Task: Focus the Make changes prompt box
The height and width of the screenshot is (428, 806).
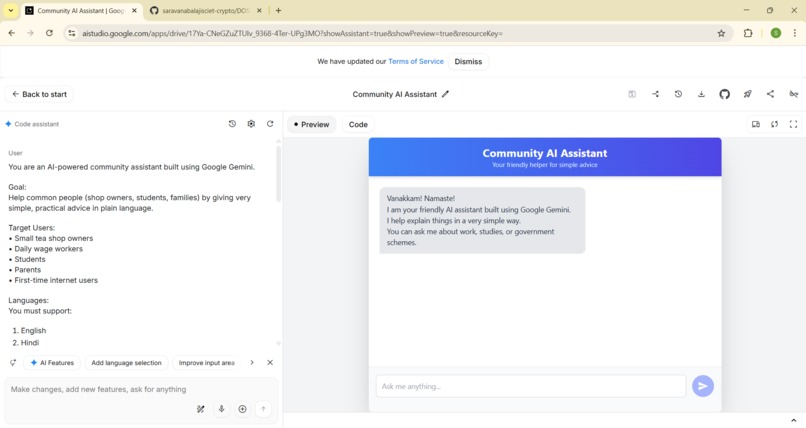Action: 141,389
